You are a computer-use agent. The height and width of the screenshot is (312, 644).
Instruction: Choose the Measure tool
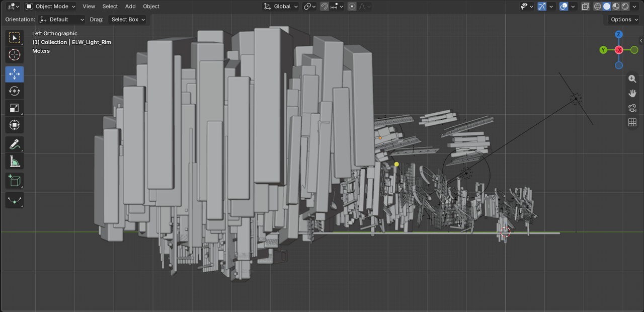15,162
